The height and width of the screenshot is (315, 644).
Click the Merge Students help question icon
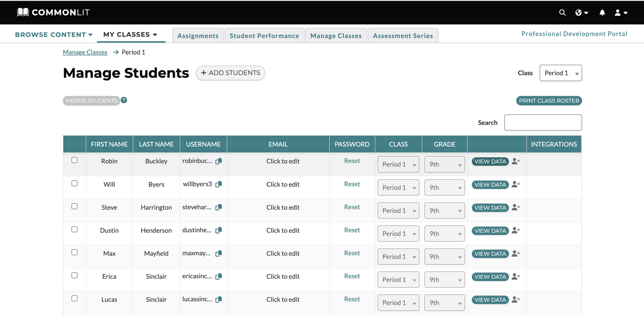click(x=124, y=100)
